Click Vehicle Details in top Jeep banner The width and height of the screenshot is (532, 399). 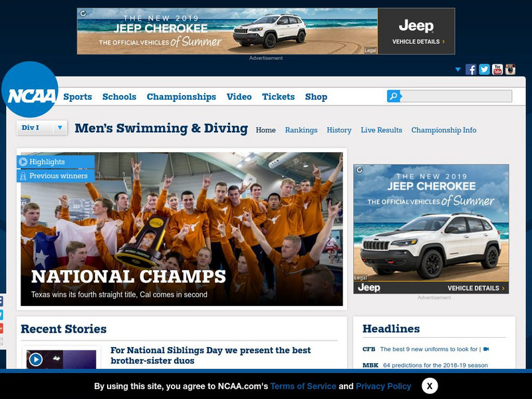[418, 42]
